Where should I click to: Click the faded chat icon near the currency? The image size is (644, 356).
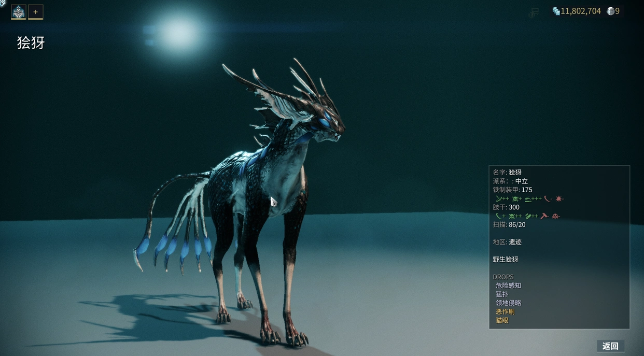point(533,13)
